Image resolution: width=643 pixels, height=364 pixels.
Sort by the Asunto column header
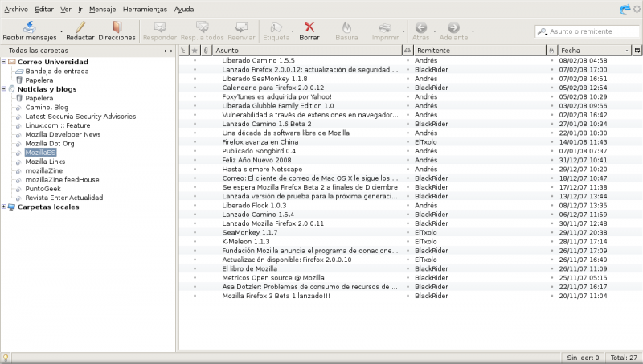(307, 51)
